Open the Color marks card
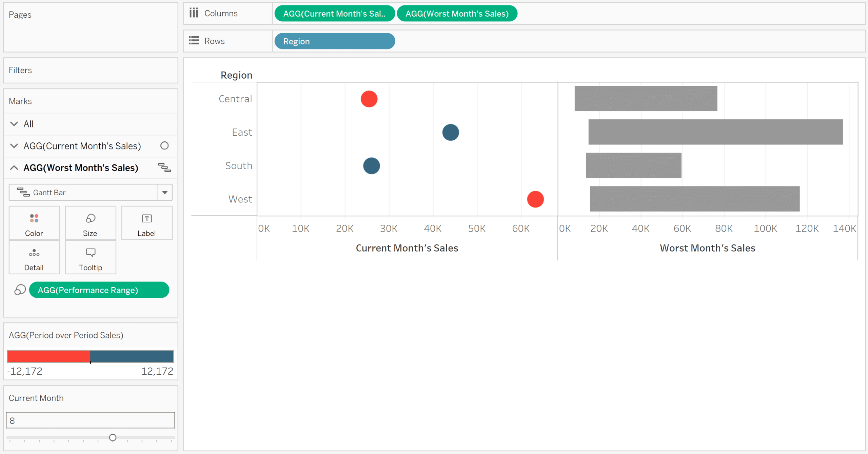Viewport: 868px width, 454px height. pyautogui.click(x=34, y=223)
